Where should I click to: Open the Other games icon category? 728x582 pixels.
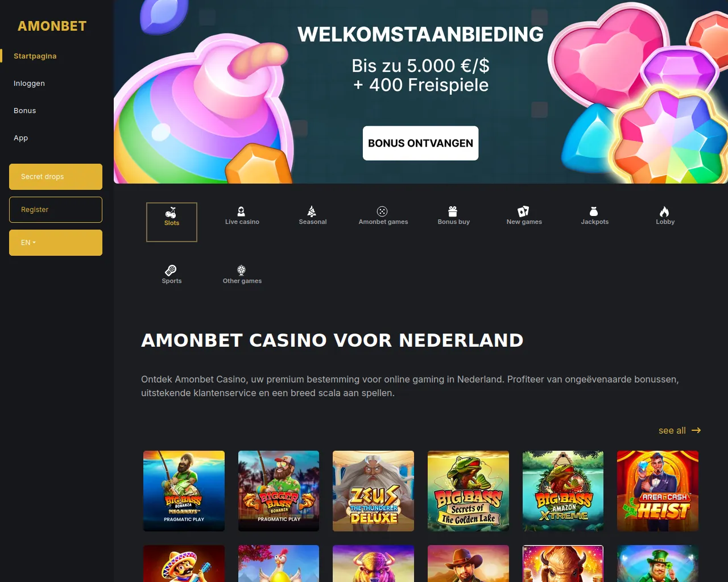(x=242, y=275)
